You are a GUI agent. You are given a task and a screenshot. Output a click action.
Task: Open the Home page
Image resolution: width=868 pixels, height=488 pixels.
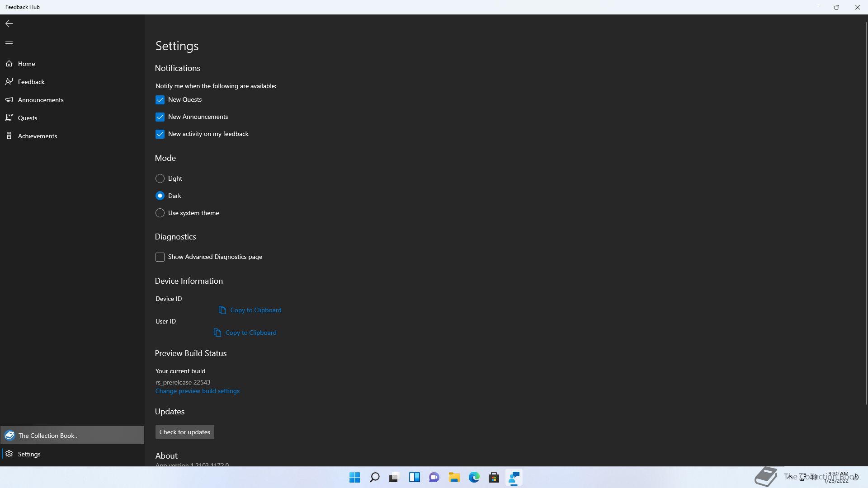coord(72,64)
